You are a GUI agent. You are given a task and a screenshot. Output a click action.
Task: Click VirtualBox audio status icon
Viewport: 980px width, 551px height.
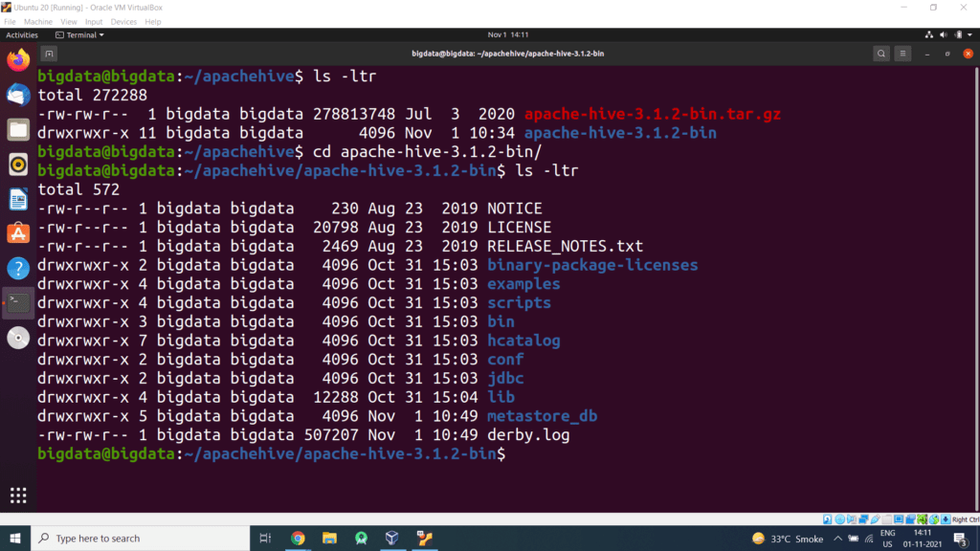851,519
